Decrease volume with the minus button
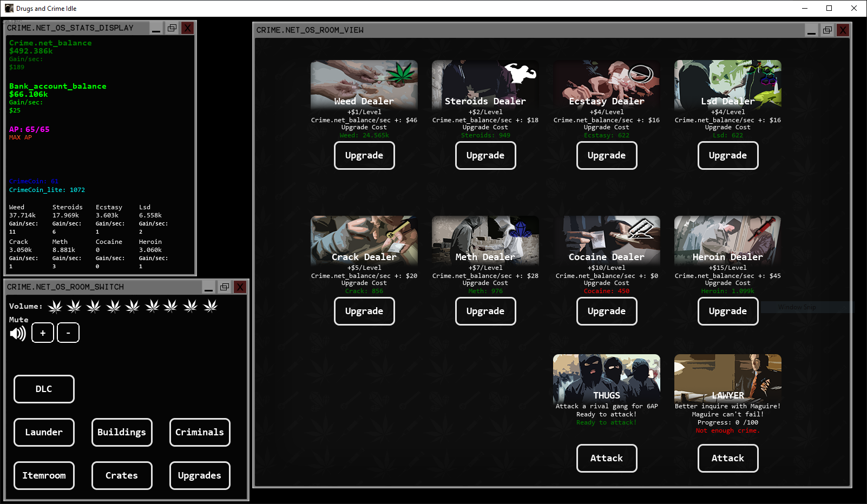The image size is (867, 504). pyautogui.click(x=68, y=333)
